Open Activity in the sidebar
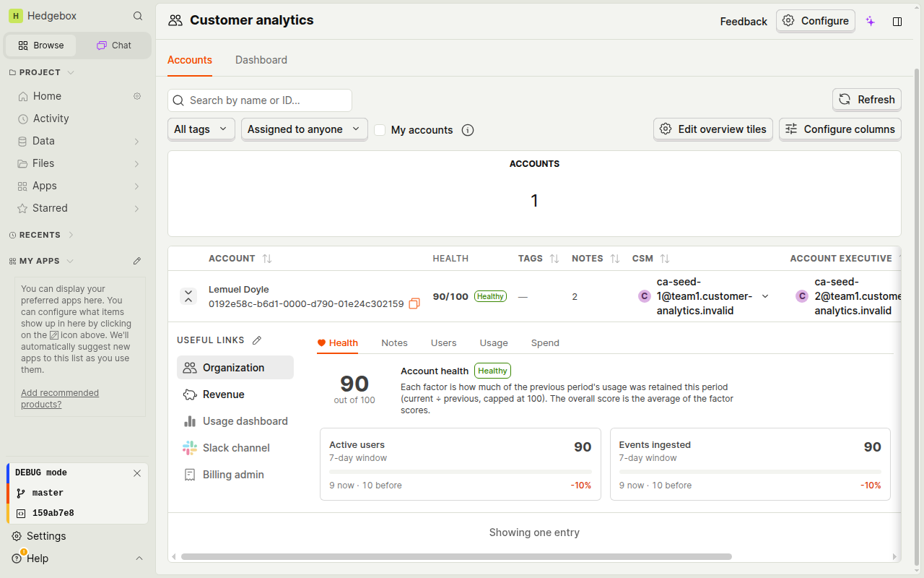The width and height of the screenshot is (924, 578). pyautogui.click(x=51, y=118)
